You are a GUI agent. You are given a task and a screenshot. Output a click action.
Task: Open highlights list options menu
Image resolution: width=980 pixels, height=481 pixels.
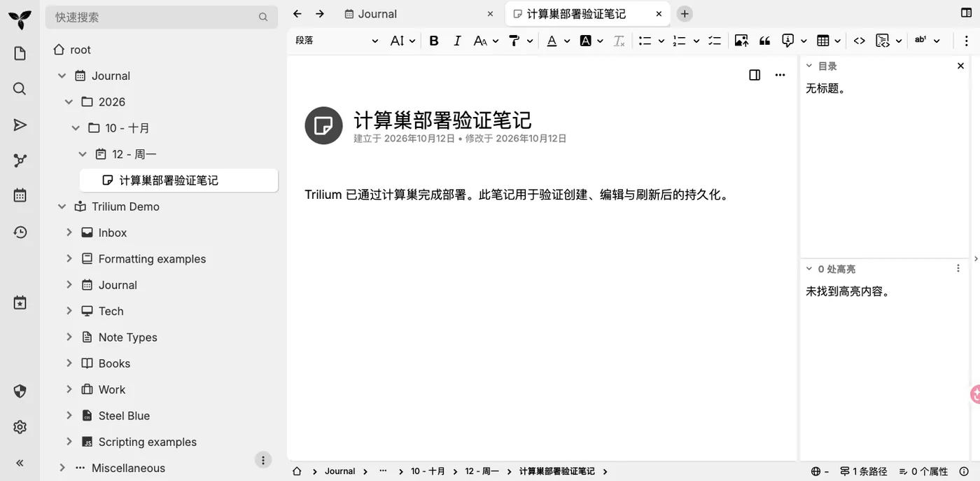pos(958,269)
